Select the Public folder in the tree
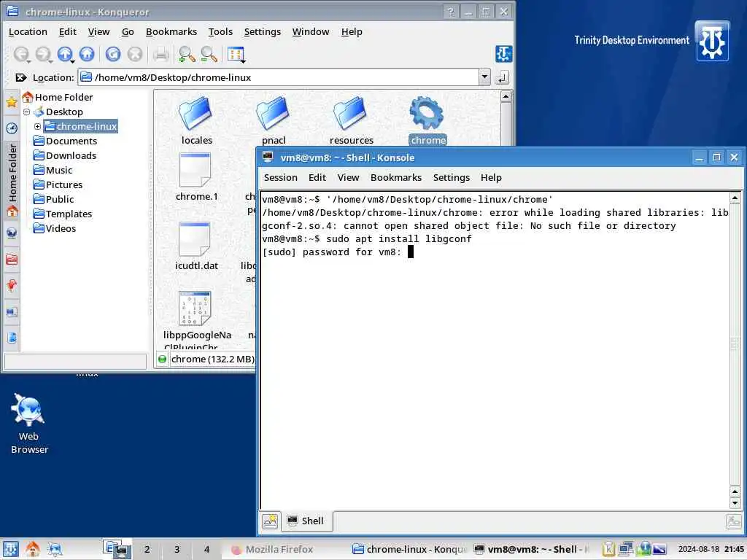The height and width of the screenshot is (560, 747). (x=53, y=199)
